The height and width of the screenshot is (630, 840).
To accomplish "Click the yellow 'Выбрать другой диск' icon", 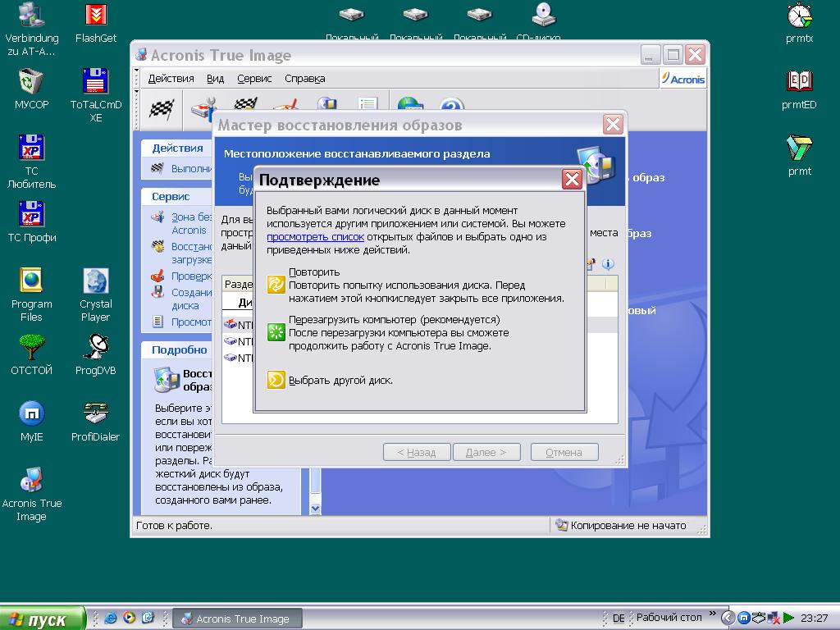I will click(276, 380).
